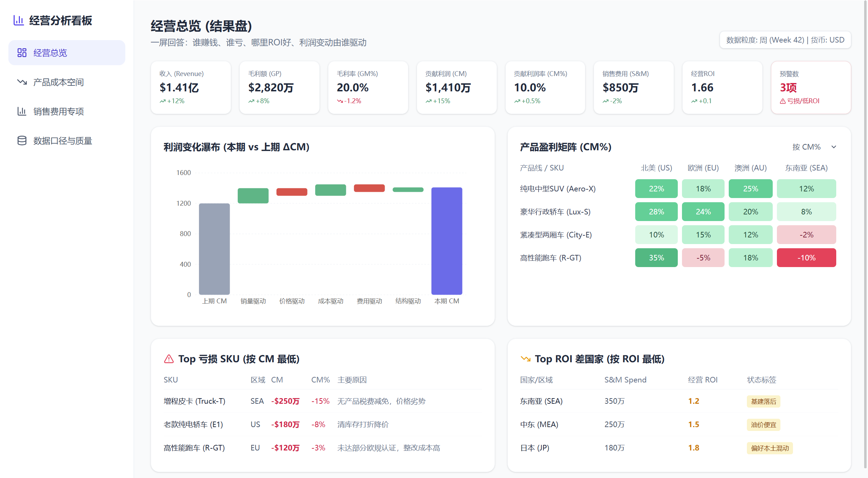Image resolution: width=868 pixels, height=478 pixels.
Task: Click the data granularity Week 42 badge
Action: coord(785,40)
